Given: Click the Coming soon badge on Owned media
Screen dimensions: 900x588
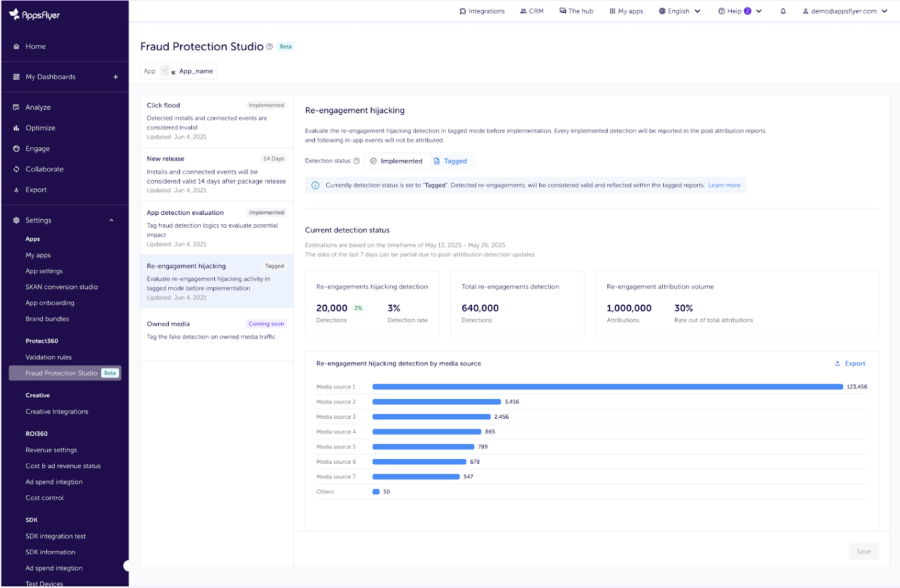Looking at the screenshot, I should 267,324.
